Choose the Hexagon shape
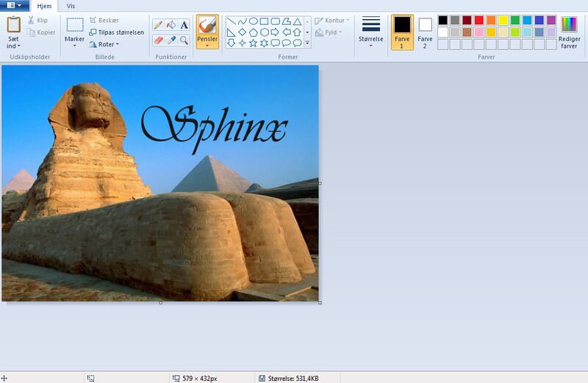 click(264, 32)
